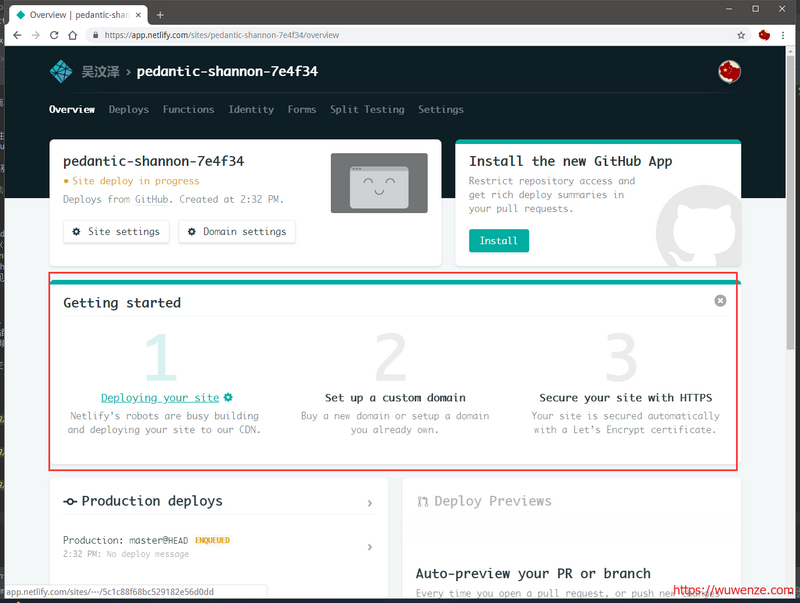Open a new browser tab
Viewport: 800px width, 603px height.
tap(160, 15)
